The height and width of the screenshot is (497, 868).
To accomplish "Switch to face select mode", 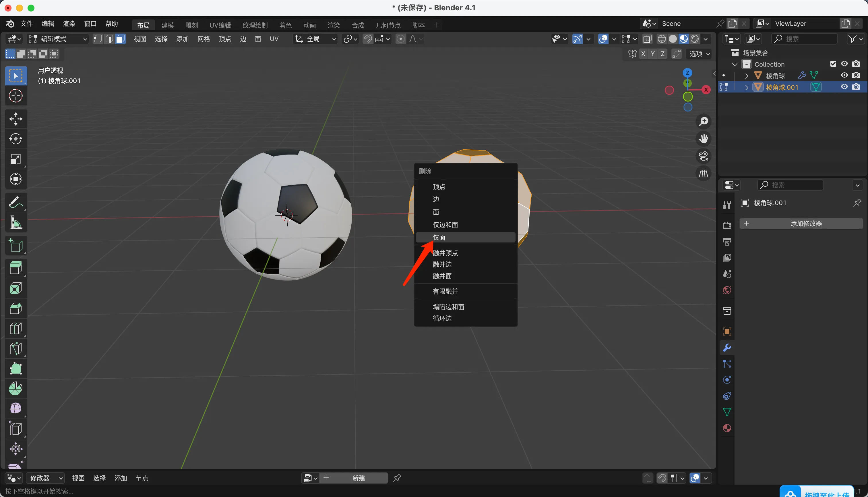I will [x=120, y=39].
